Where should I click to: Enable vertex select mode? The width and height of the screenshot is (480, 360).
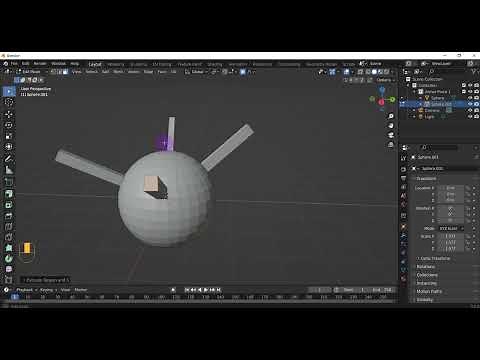click(53, 72)
